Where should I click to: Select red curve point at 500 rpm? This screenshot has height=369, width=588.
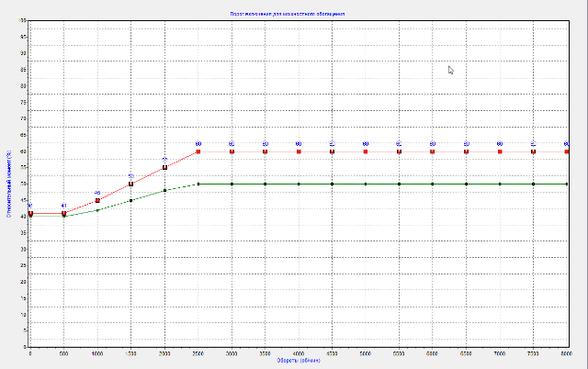coord(63,214)
